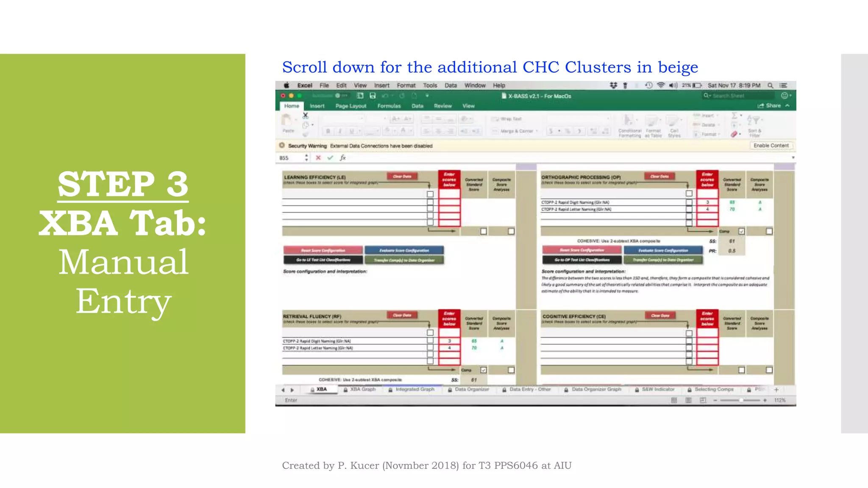Click the Cut scissors icon
The height and width of the screenshot is (488, 868).
[305, 115]
